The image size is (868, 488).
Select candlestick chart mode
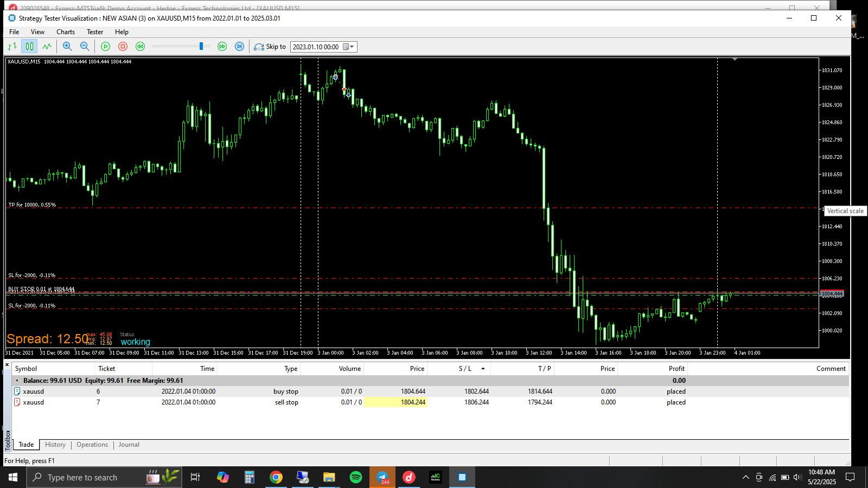[x=30, y=47]
